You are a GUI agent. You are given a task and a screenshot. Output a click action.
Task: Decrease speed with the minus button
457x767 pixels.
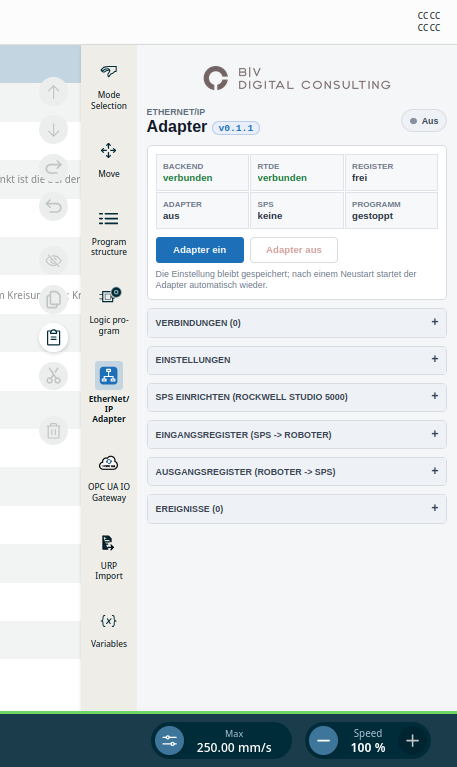pos(323,741)
